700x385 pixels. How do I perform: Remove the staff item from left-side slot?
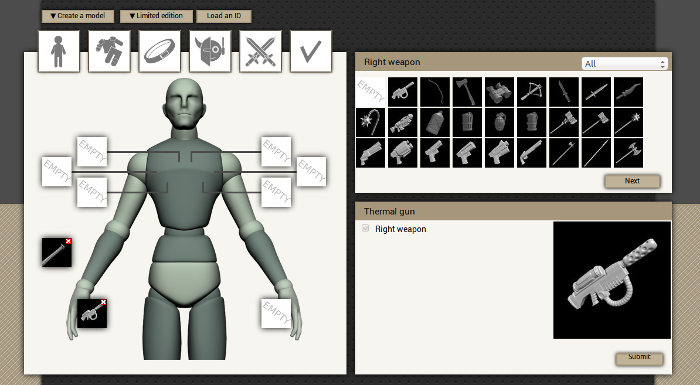68,241
